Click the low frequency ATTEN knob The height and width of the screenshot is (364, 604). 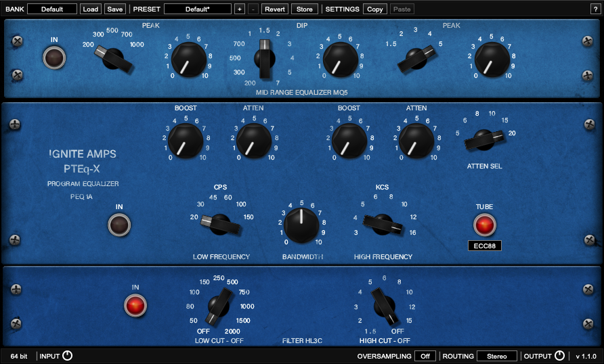pyautogui.click(x=254, y=141)
